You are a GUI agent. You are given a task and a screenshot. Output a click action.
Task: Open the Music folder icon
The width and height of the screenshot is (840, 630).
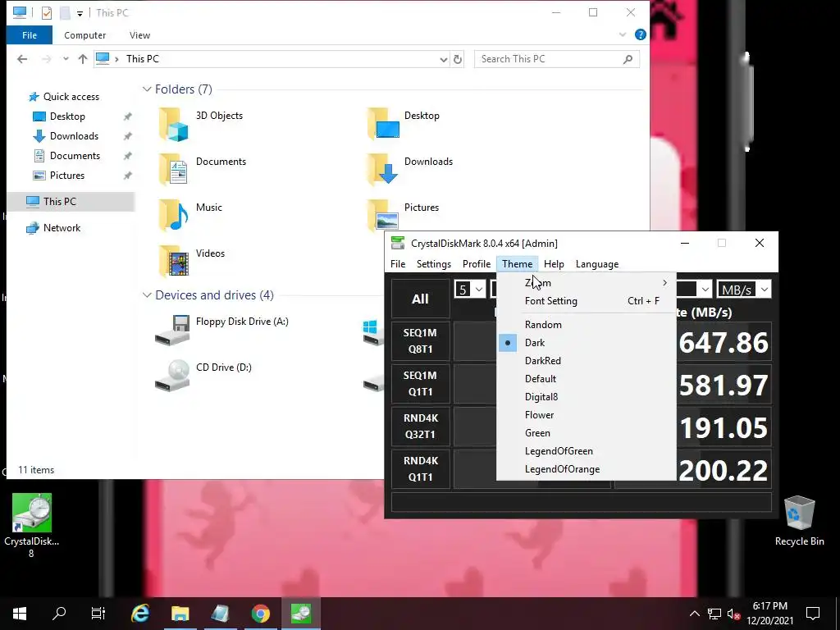pos(174,216)
